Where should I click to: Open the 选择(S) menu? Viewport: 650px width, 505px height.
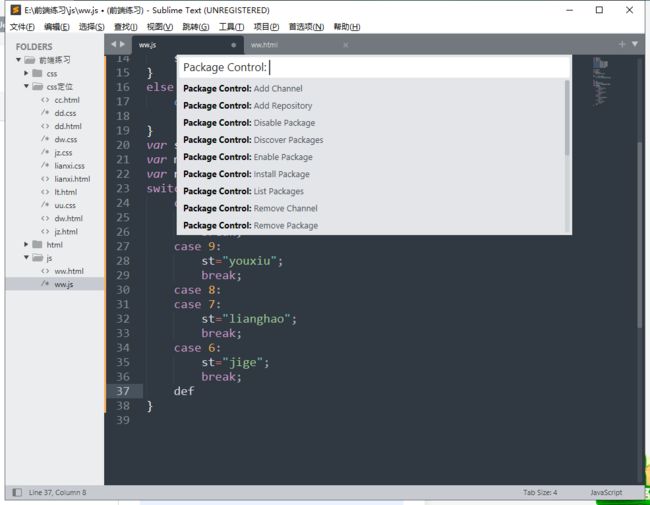[x=92, y=27]
